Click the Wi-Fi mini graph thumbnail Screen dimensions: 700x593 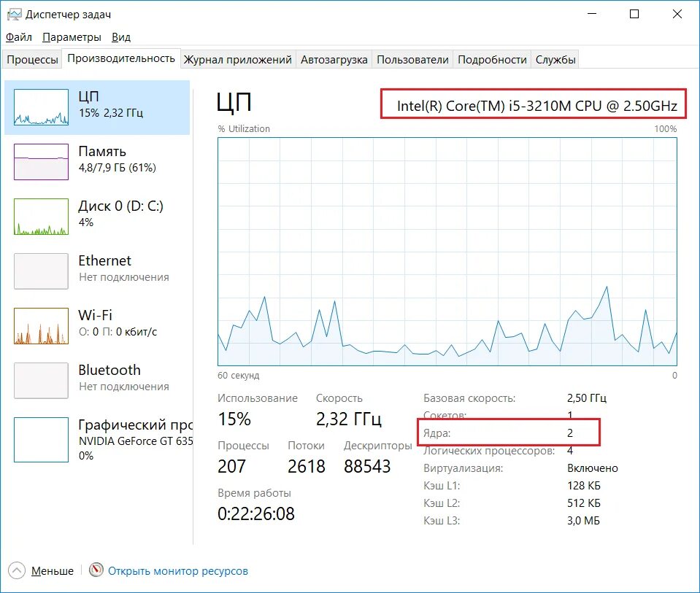tap(41, 326)
